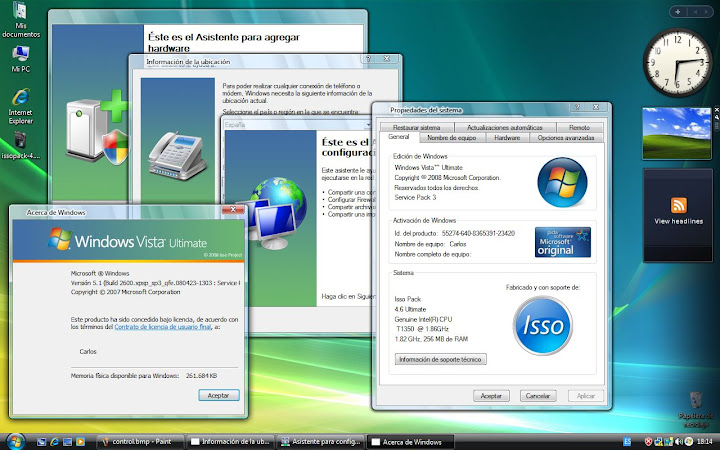Click the slideshow gadget photo thumbnail
Image resolution: width=720 pixels, height=450 pixels.
click(x=677, y=133)
